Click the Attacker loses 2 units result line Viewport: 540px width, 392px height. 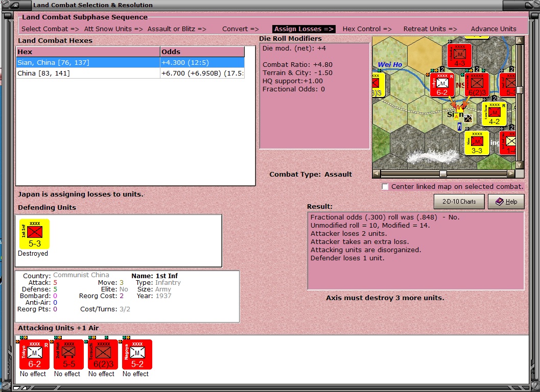click(348, 234)
